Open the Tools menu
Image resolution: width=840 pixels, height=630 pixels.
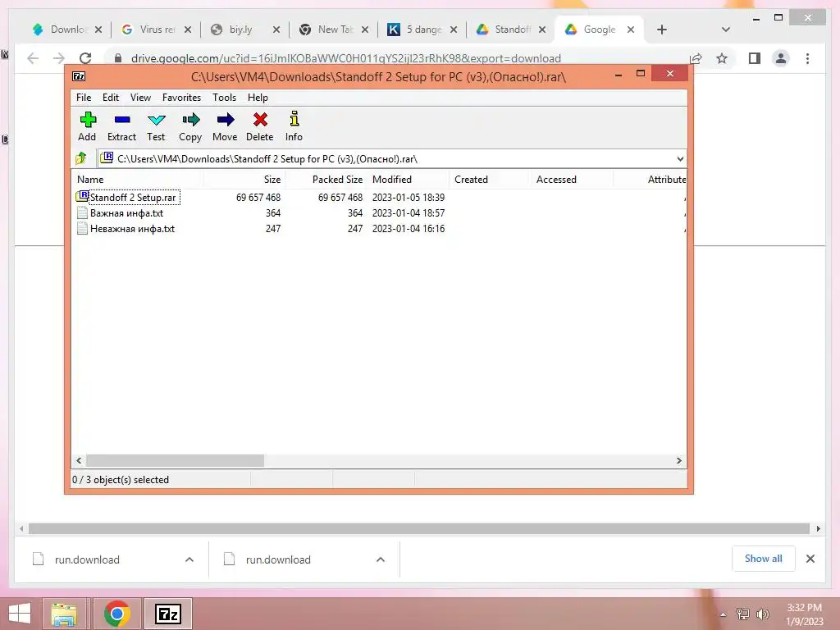click(x=224, y=98)
